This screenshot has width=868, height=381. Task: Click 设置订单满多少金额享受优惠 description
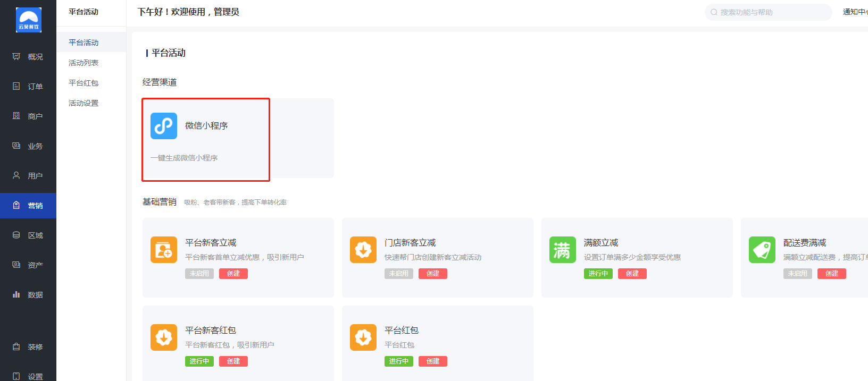click(x=632, y=257)
